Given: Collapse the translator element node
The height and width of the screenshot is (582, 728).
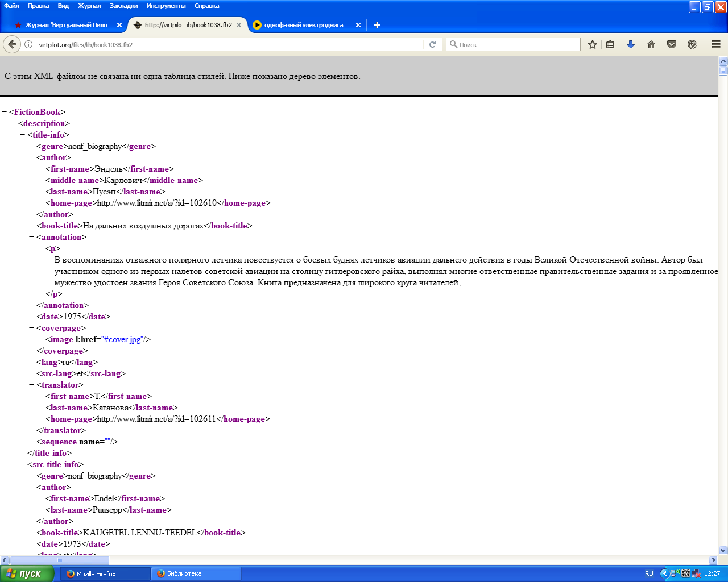Looking at the screenshot, I should (x=32, y=385).
